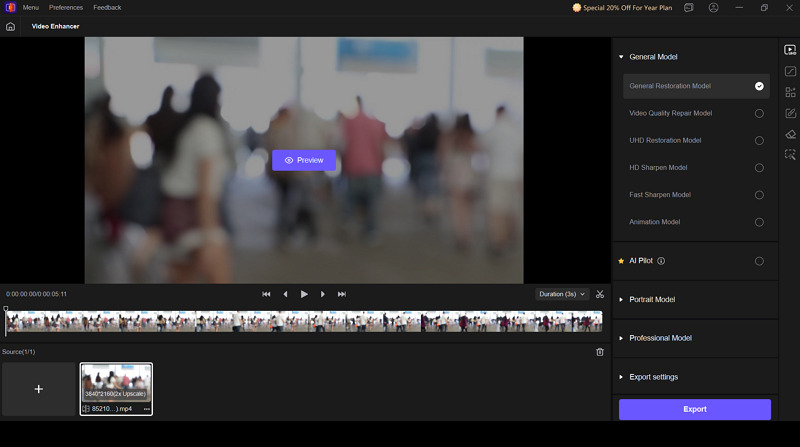Skip to the end of the video
Screen dimensions: 800x447
(342, 294)
